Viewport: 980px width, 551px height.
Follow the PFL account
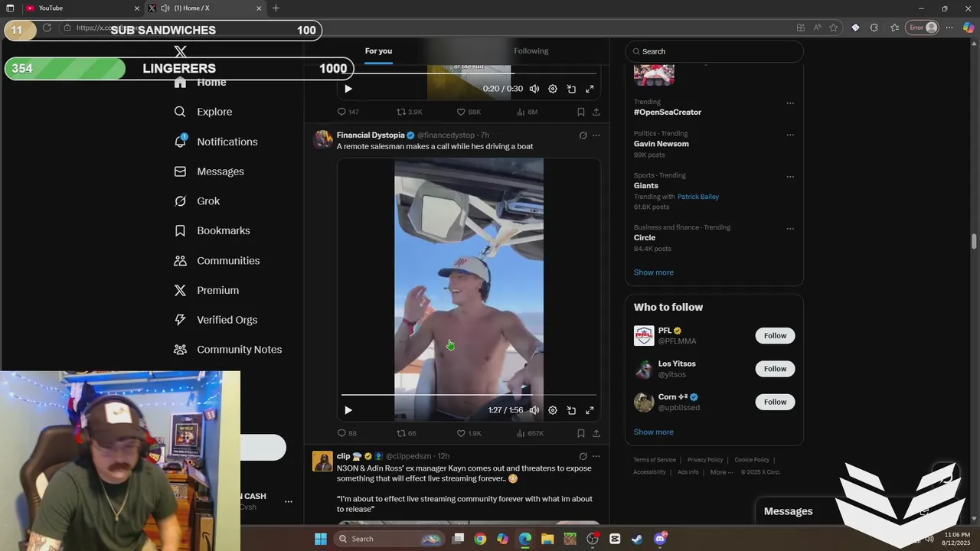point(775,336)
